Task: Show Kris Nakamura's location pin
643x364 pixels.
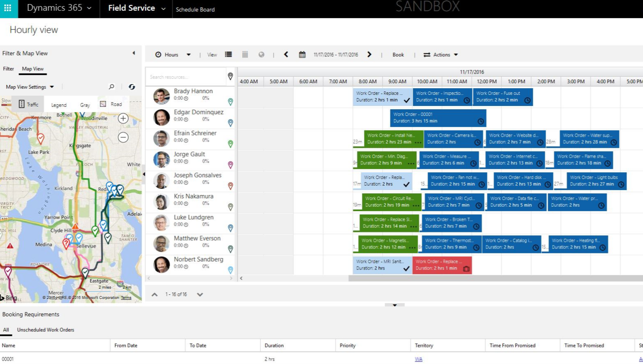Action: [x=230, y=207]
